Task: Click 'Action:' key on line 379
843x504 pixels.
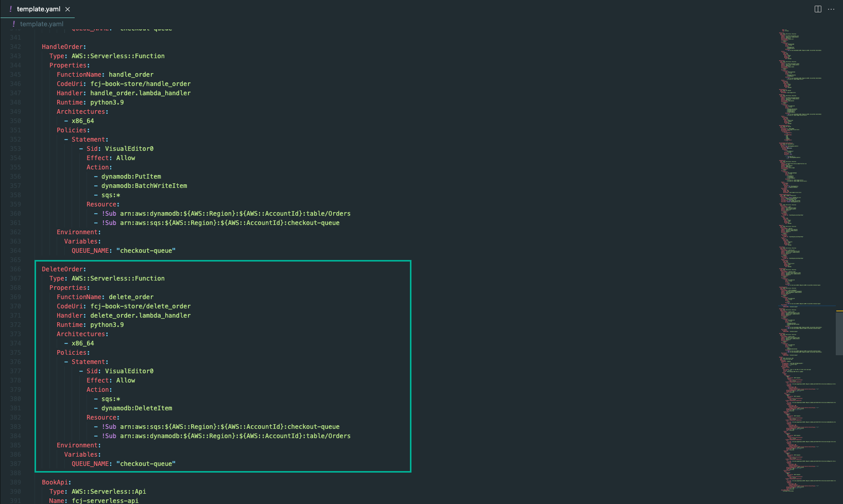Action: pyautogui.click(x=99, y=390)
